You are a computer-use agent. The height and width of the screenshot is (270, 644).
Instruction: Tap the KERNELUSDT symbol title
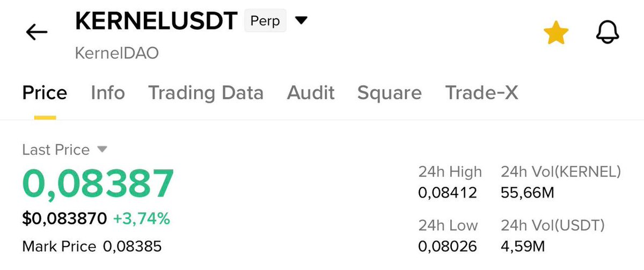pos(156,21)
